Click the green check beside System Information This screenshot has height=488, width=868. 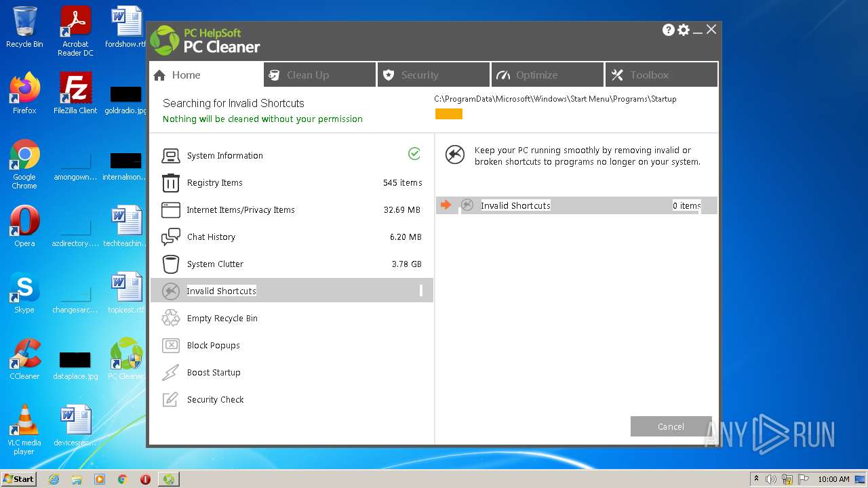pyautogui.click(x=414, y=154)
